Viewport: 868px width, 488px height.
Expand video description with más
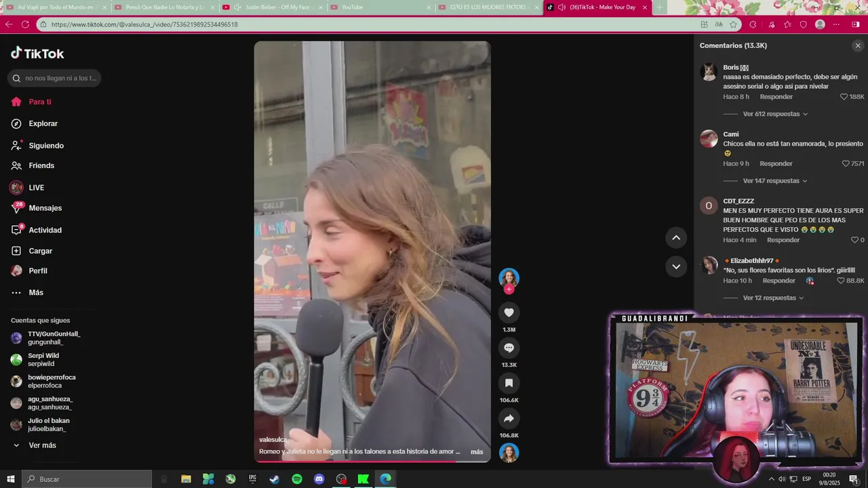[477, 452]
